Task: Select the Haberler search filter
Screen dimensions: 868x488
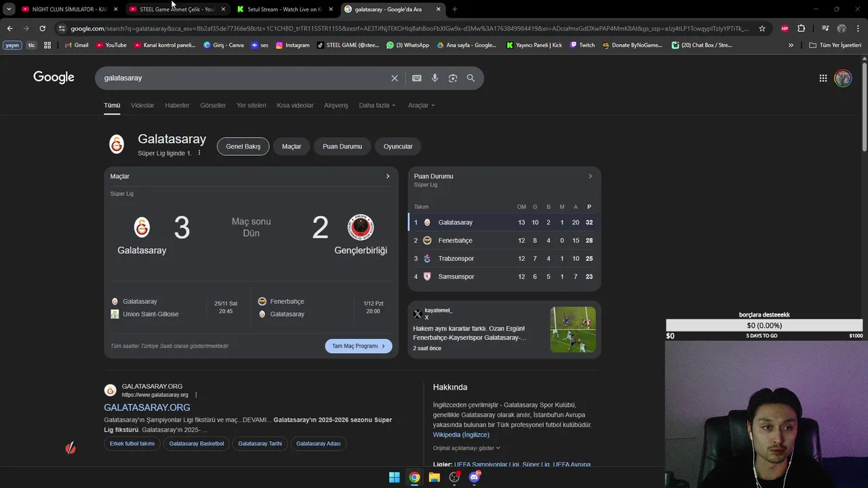Action: (177, 106)
